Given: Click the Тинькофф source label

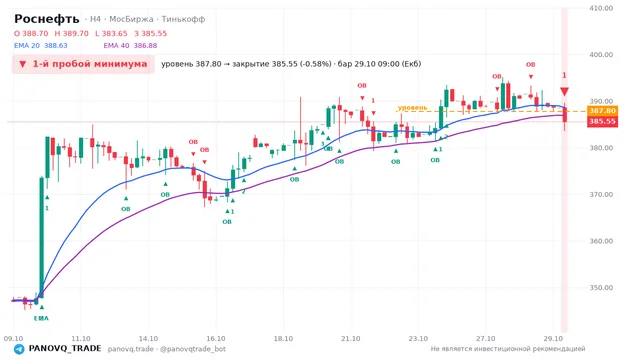Looking at the screenshot, I should pos(183,19).
